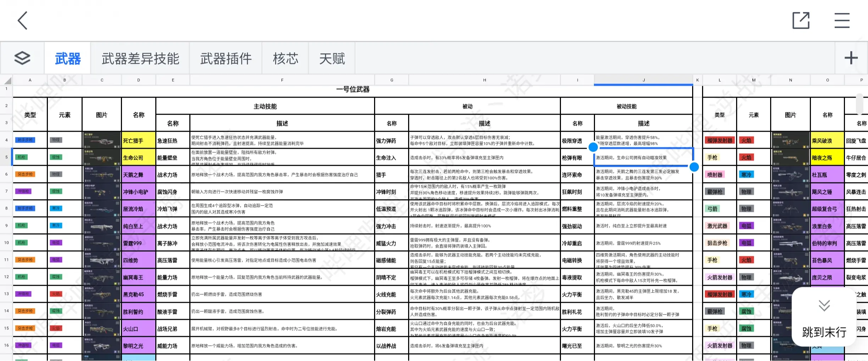This screenshot has height=361, width=868.
Task: Select the yellow 生命公司 name cell
Action: pos(138,157)
